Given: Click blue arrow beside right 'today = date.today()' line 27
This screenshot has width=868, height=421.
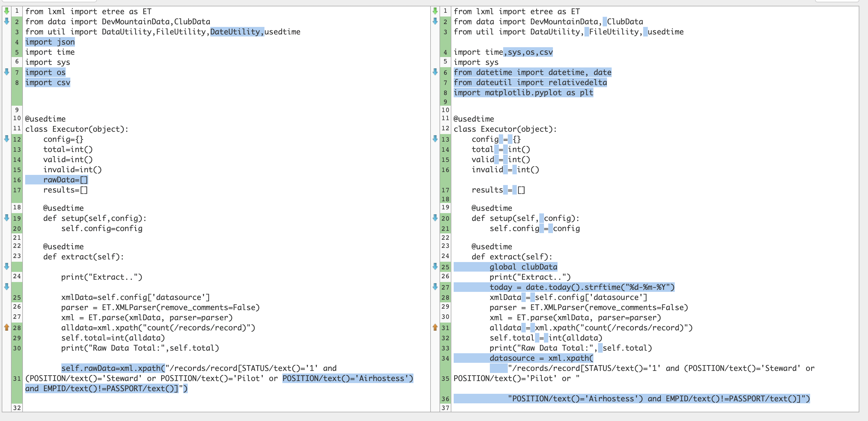Looking at the screenshot, I should coord(435,287).
